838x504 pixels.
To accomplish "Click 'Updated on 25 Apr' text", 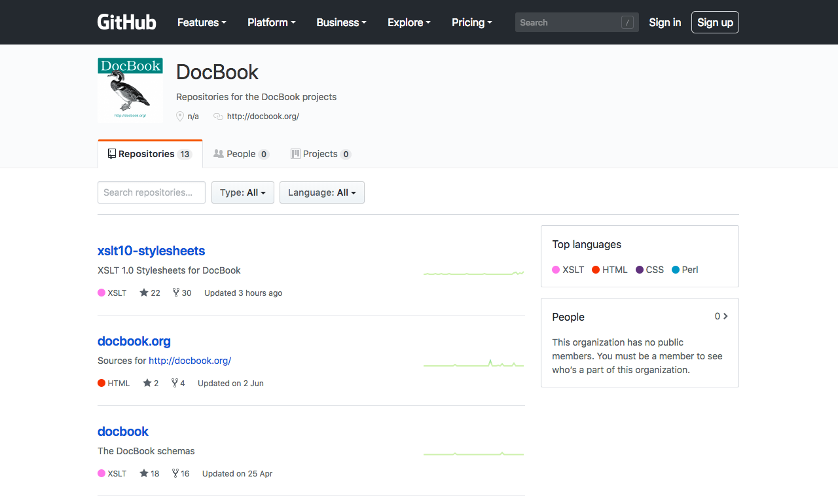I will 237,473.
